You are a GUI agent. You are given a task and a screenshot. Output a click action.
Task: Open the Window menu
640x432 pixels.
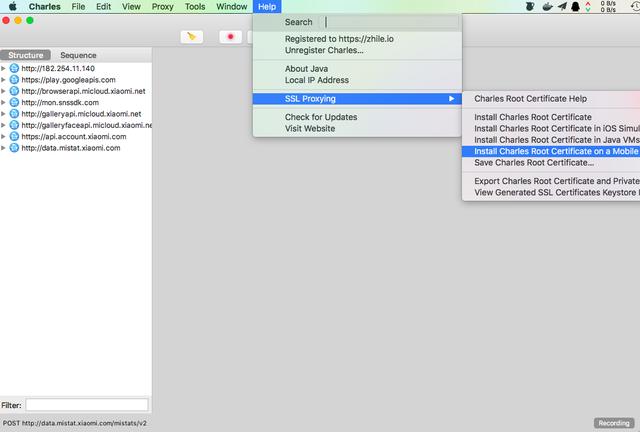tap(231, 7)
